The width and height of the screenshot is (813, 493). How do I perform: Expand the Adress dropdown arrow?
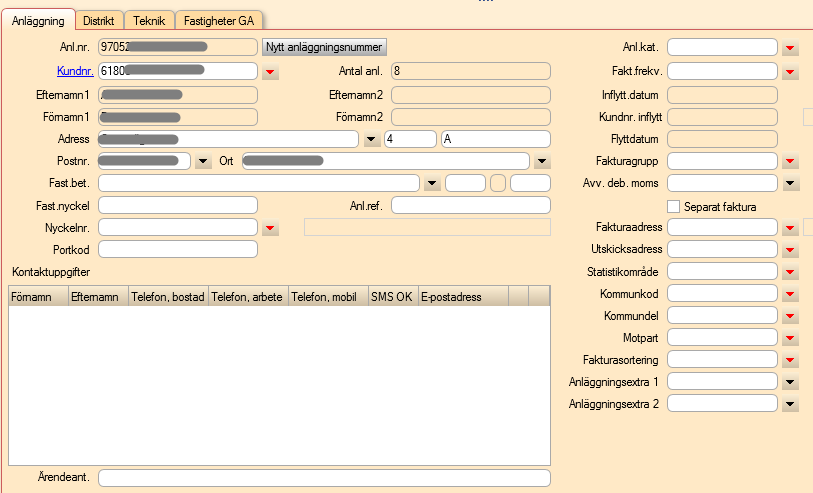point(371,139)
